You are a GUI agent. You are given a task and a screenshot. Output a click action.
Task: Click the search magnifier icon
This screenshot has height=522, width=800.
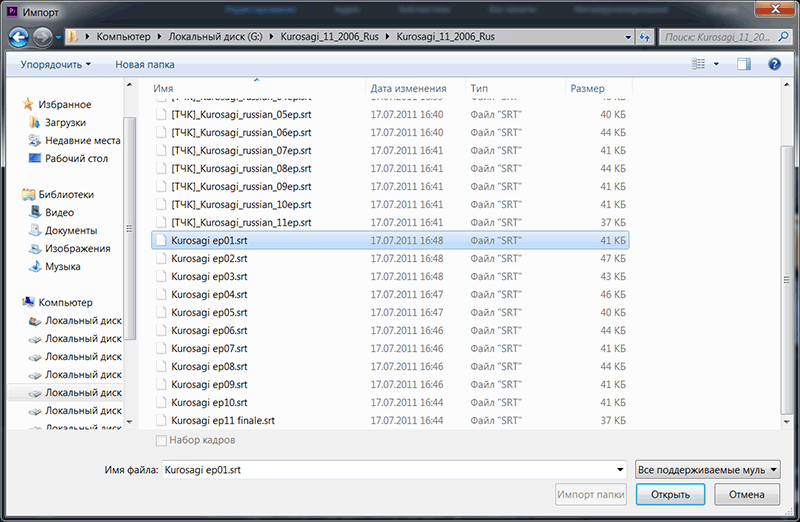(783, 37)
